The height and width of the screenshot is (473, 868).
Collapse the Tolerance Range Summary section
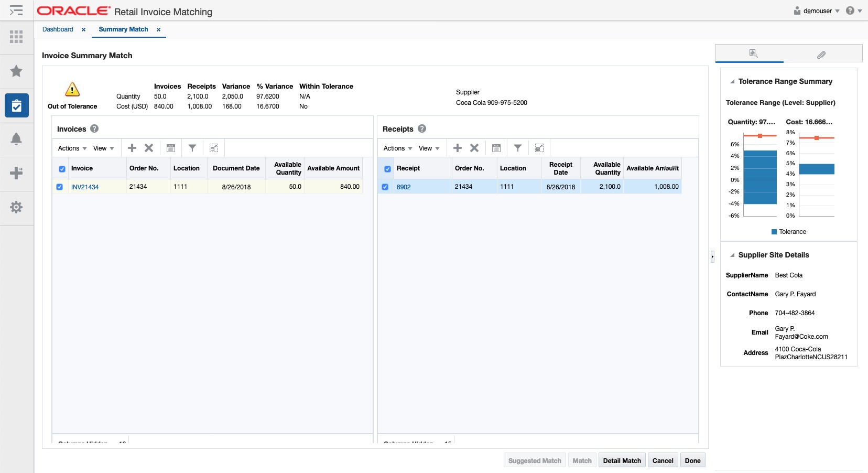coord(732,81)
